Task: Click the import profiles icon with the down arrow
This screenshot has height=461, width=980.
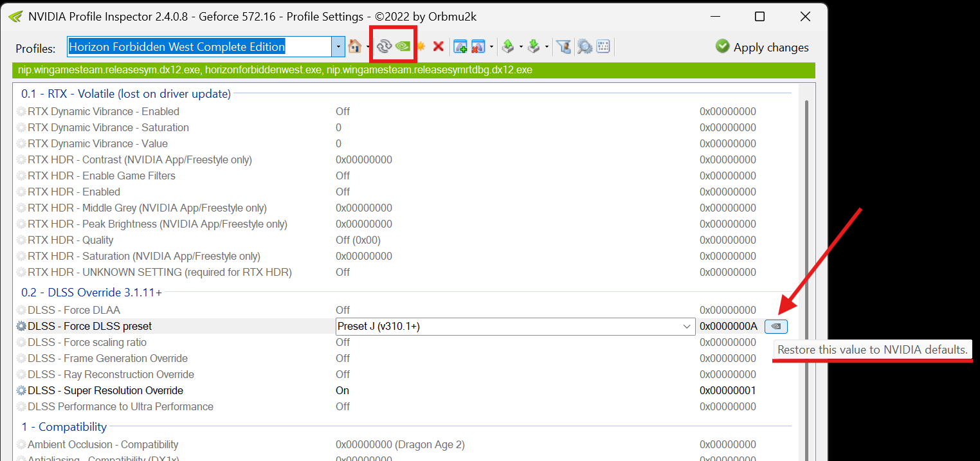Action: coord(534,46)
